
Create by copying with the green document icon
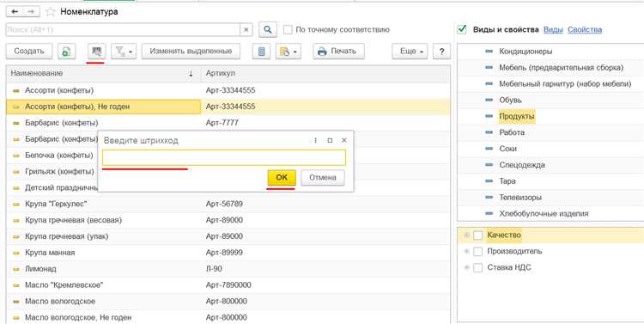click(66, 52)
